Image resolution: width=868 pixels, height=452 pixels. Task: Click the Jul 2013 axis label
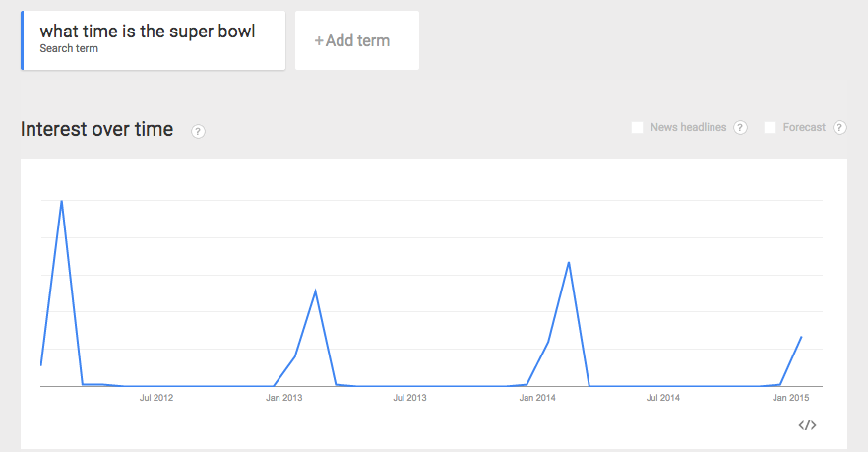point(409,398)
